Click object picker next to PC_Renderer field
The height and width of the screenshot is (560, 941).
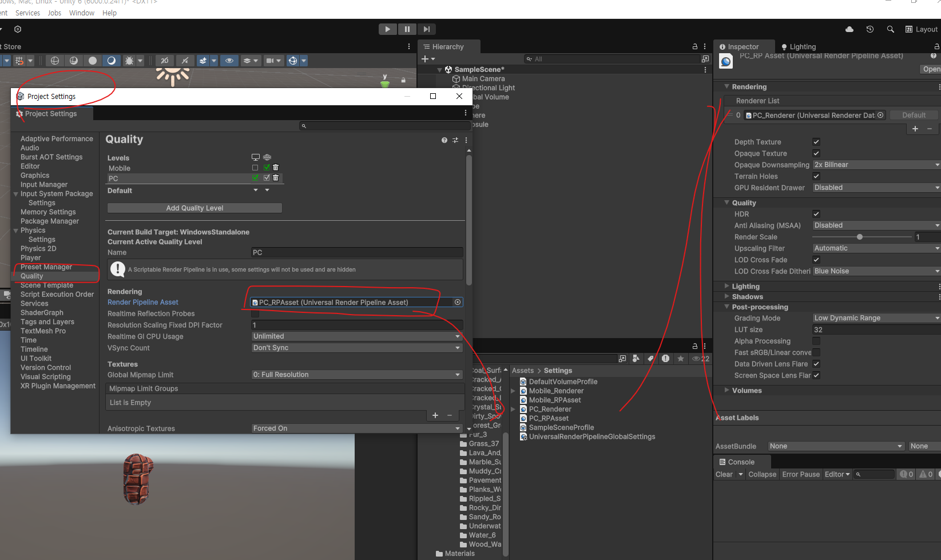(880, 115)
